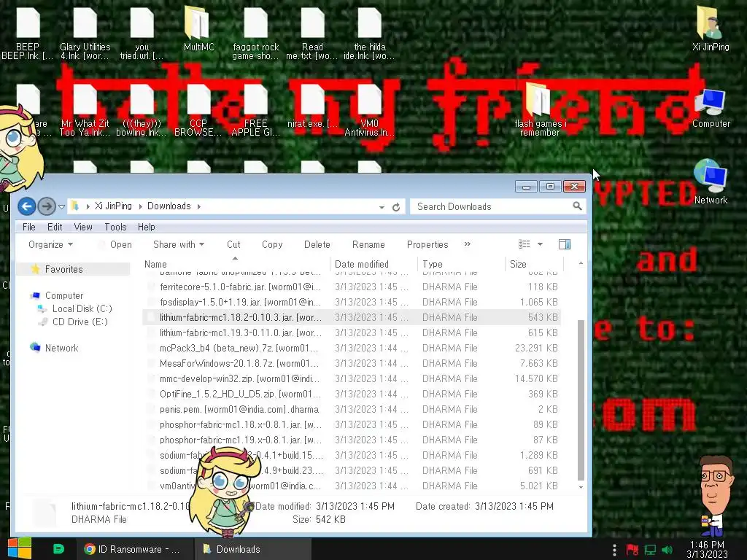
Task: Go back using the Explorer back arrow
Action: [27, 206]
